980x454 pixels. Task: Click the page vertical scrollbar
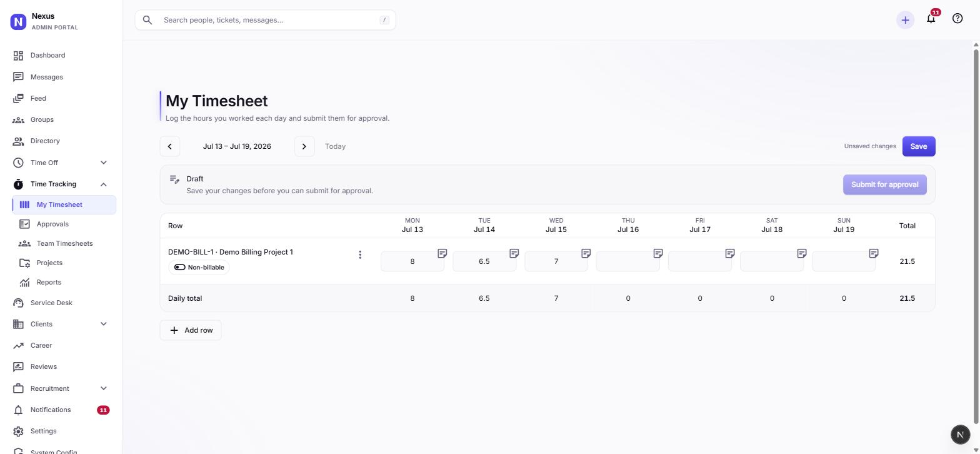tap(976, 236)
